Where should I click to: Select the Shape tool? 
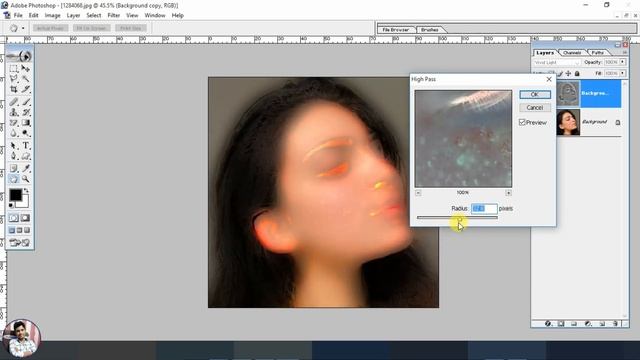point(26,156)
